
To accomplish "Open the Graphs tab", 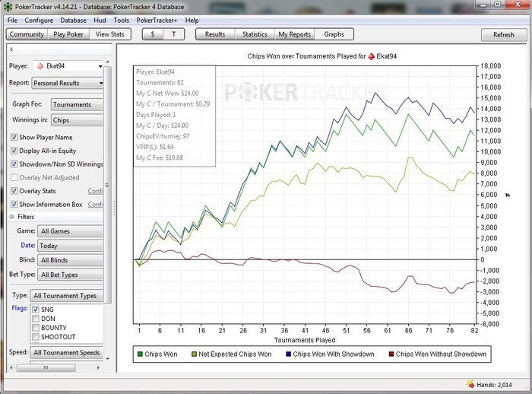I will click(334, 34).
